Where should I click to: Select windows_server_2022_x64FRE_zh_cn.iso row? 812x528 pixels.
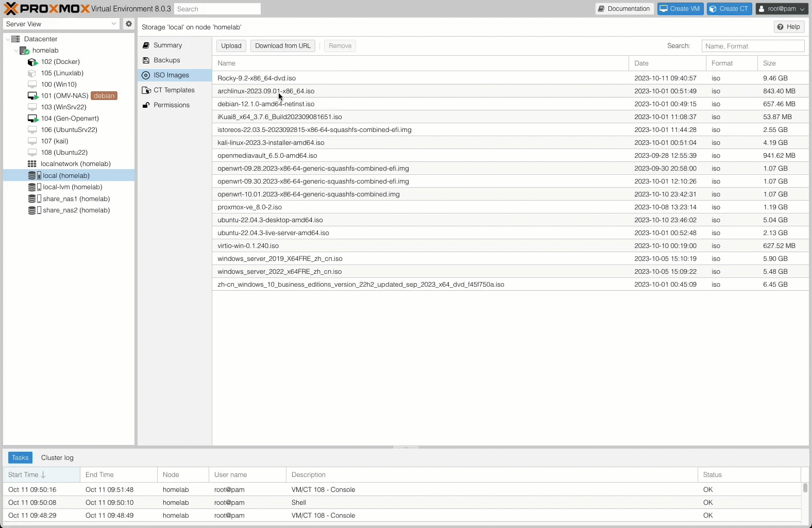[510, 272]
